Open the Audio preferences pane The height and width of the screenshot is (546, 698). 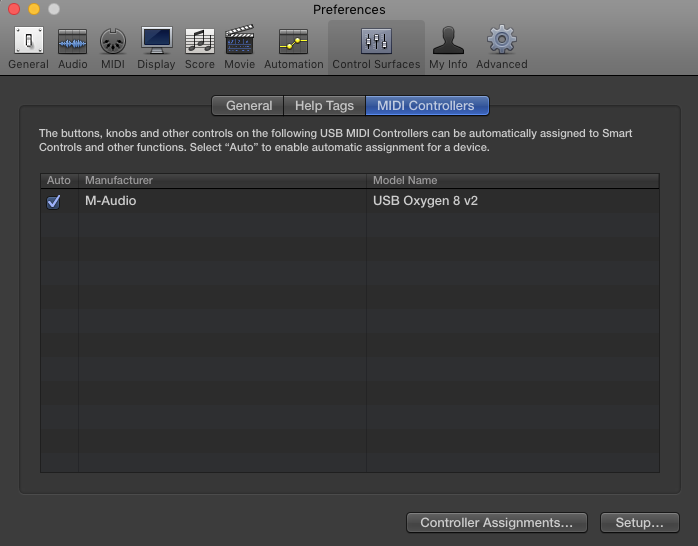(x=73, y=47)
